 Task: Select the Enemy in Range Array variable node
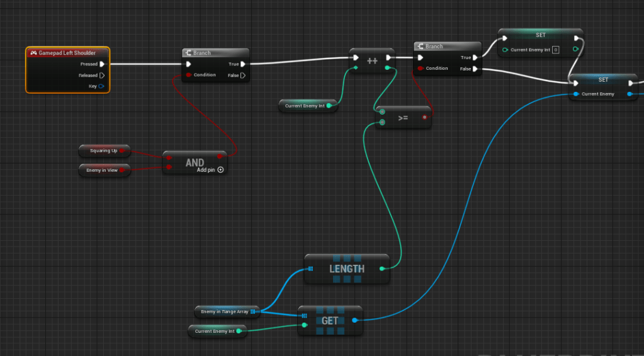tap(223, 311)
